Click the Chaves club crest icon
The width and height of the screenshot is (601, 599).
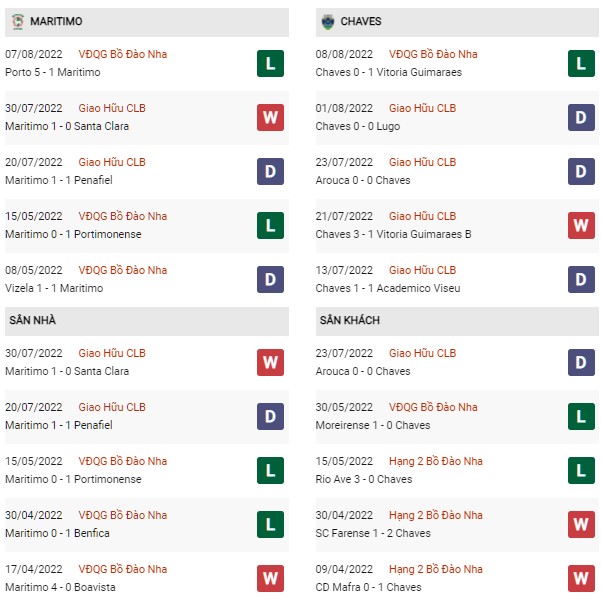coord(328,22)
